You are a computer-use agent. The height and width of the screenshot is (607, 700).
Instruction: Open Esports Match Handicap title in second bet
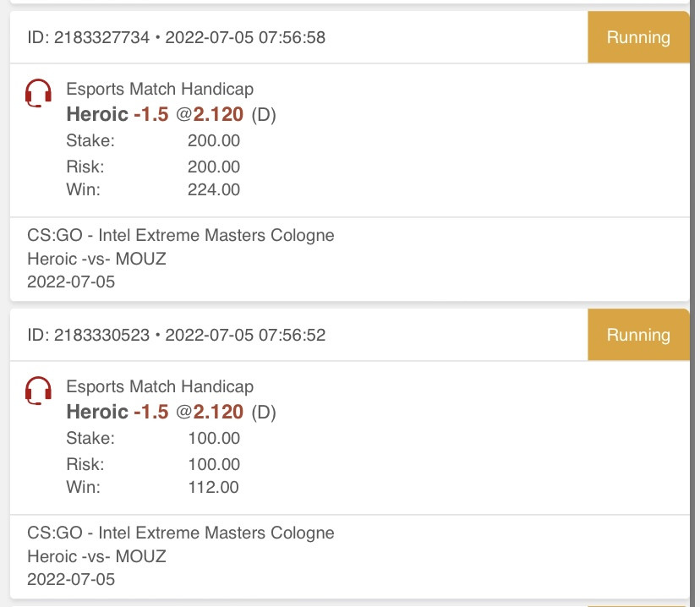(x=160, y=386)
